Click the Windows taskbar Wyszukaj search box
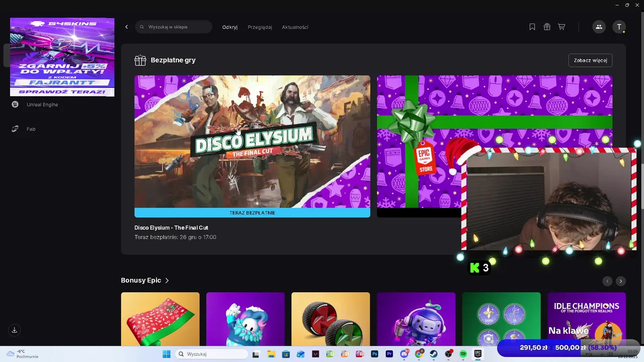The height and width of the screenshot is (362, 644). (x=212, y=354)
